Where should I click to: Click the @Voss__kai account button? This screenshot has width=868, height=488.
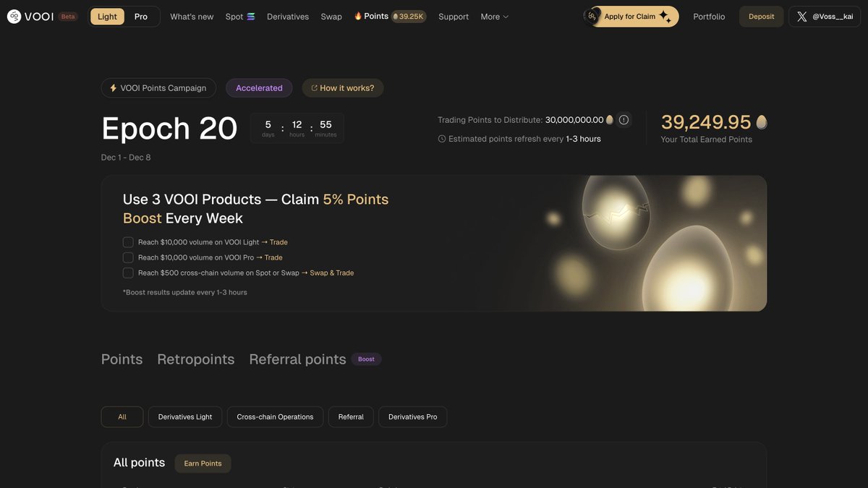coord(825,17)
